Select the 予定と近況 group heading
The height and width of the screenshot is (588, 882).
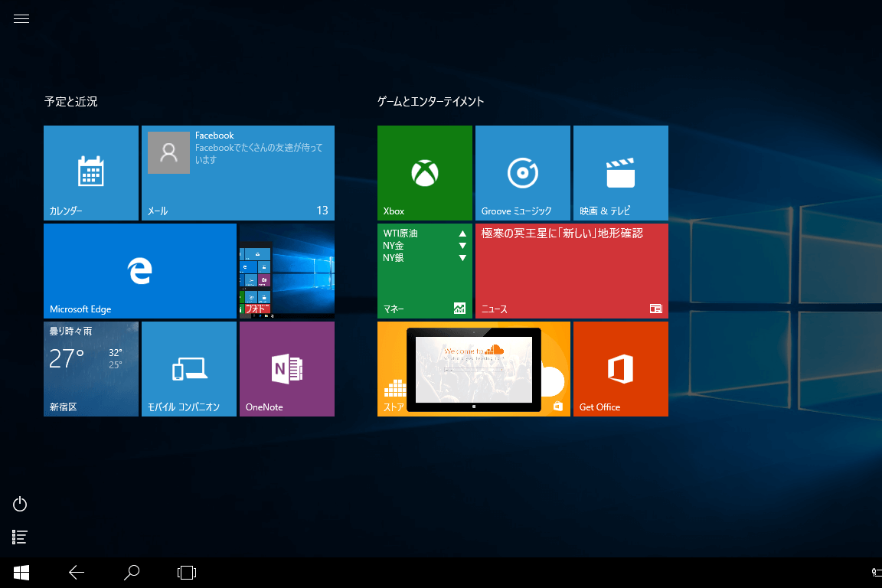click(71, 101)
